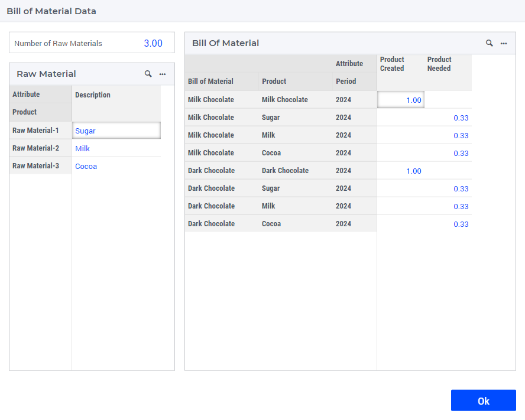Select the Sugar description cell for Raw Material-1

pyautogui.click(x=116, y=131)
